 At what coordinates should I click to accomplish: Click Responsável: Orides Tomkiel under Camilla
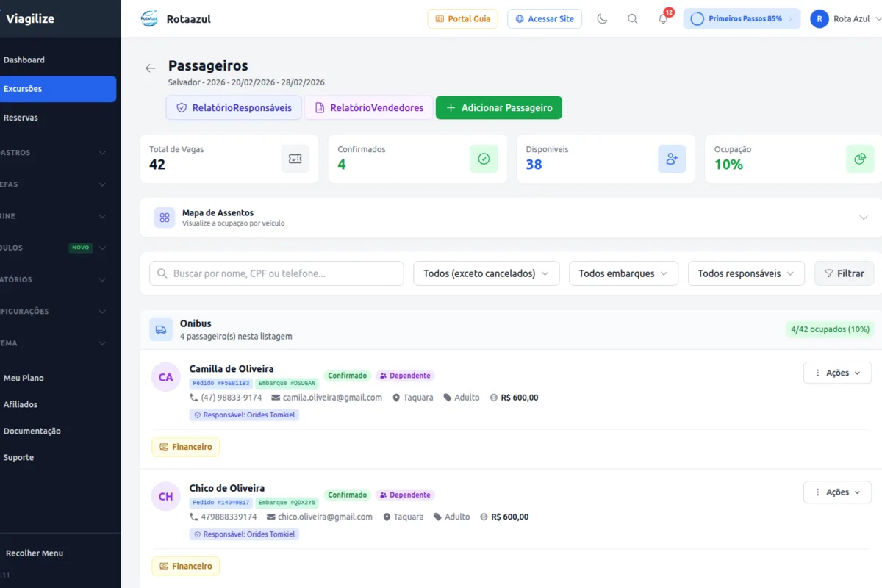point(244,415)
